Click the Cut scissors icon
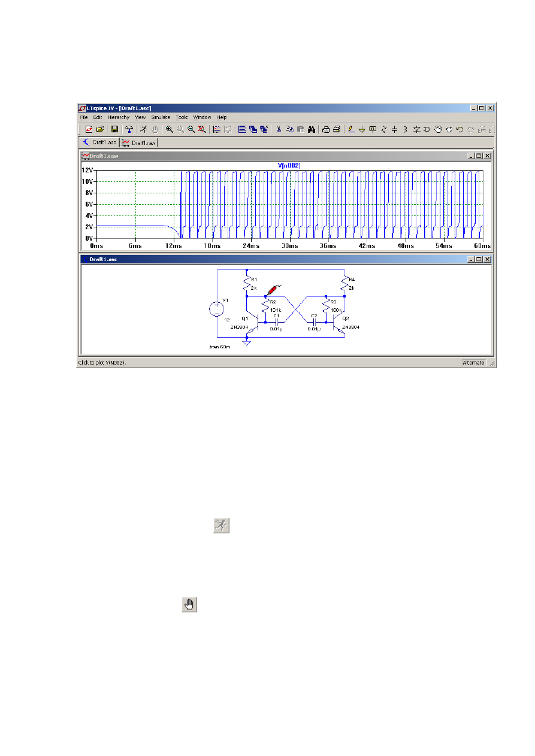535x756 pixels. (x=279, y=129)
